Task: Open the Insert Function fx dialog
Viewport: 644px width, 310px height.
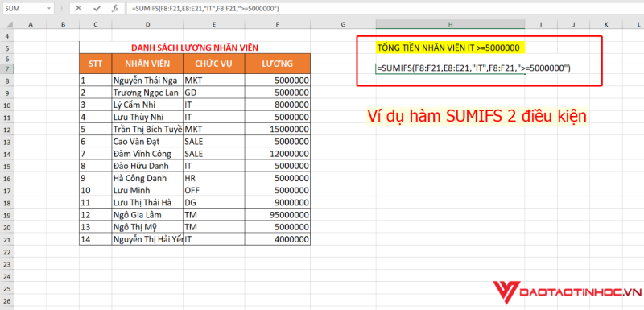Action: coord(115,8)
